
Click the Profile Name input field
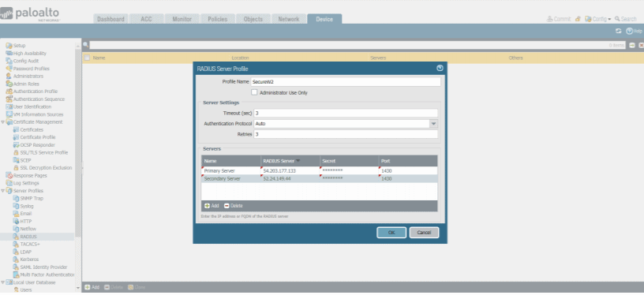click(x=346, y=82)
